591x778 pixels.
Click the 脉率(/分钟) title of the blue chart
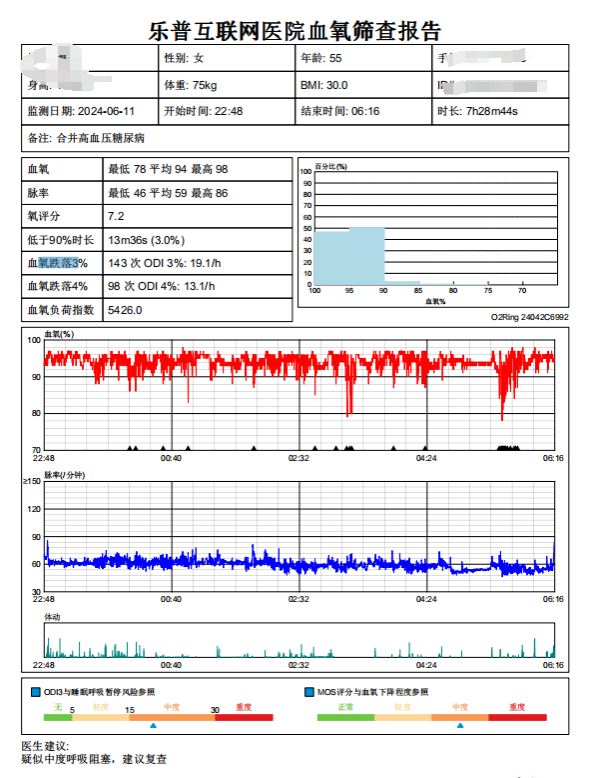coord(65,475)
